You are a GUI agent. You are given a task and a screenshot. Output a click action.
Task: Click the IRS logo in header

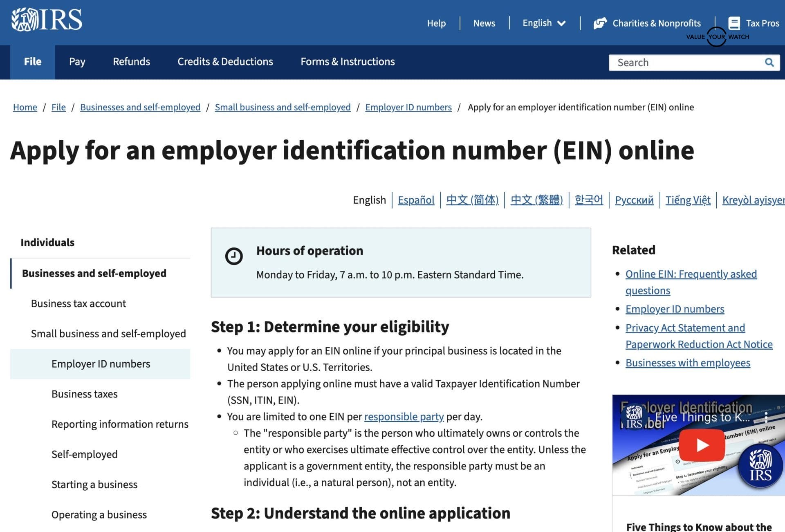(47, 20)
